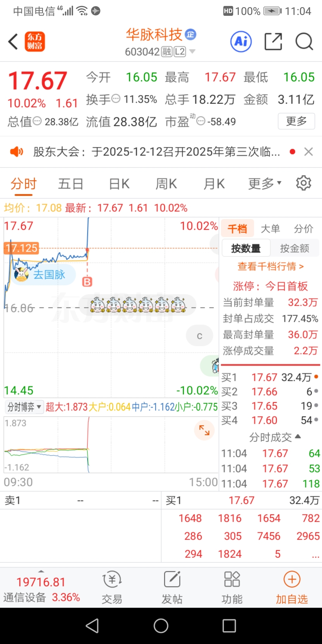Open the 功能 functions icon

pyautogui.click(x=232, y=587)
